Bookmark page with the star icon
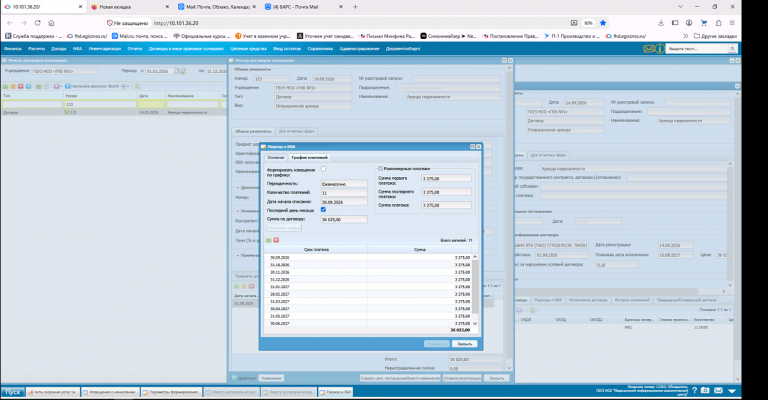Viewport: 768px width, 400px height. pos(603,23)
